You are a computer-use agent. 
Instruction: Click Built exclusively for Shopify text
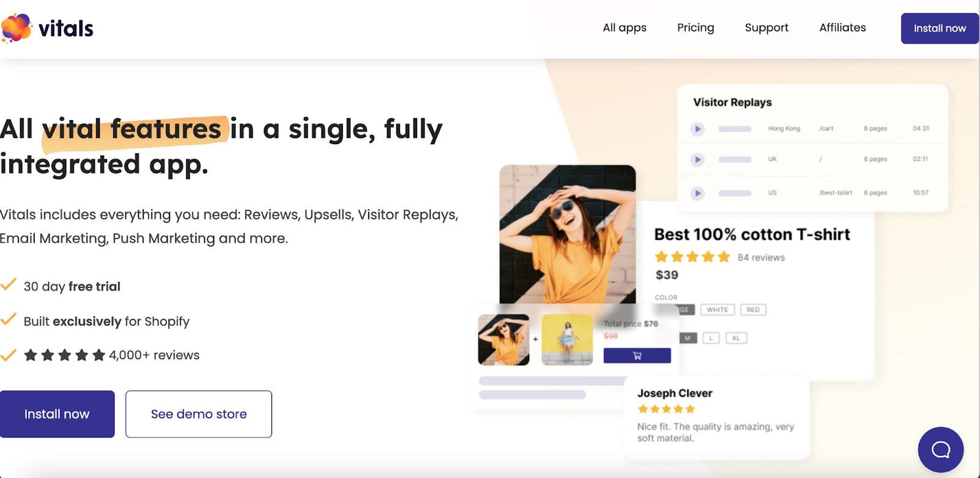[x=107, y=322]
